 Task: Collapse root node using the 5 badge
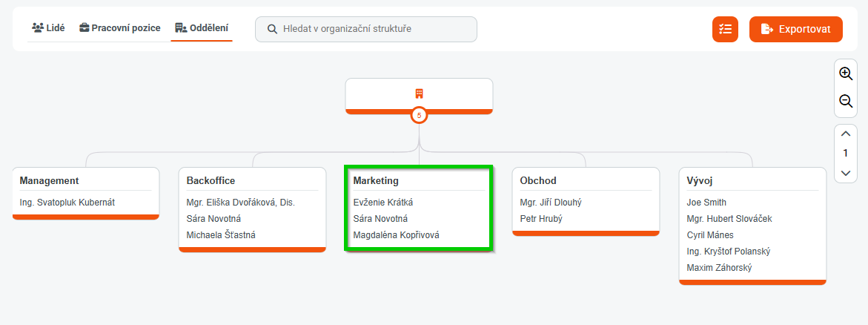pyautogui.click(x=419, y=115)
